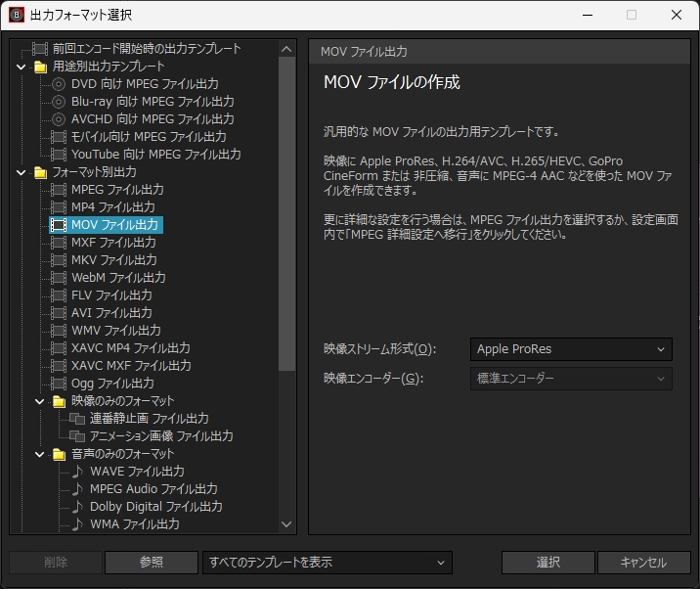Click the folder icon of 用途別出力テンプレート
The width and height of the screenshot is (700, 589).
40,67
